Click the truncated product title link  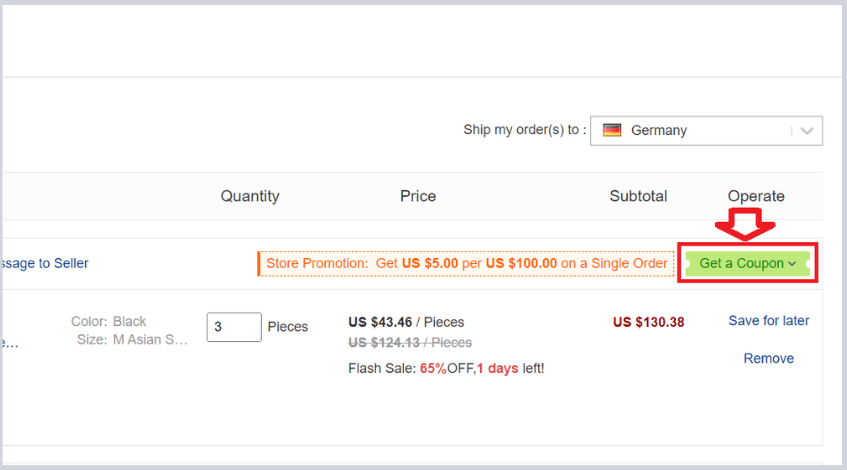pos(9,343)
